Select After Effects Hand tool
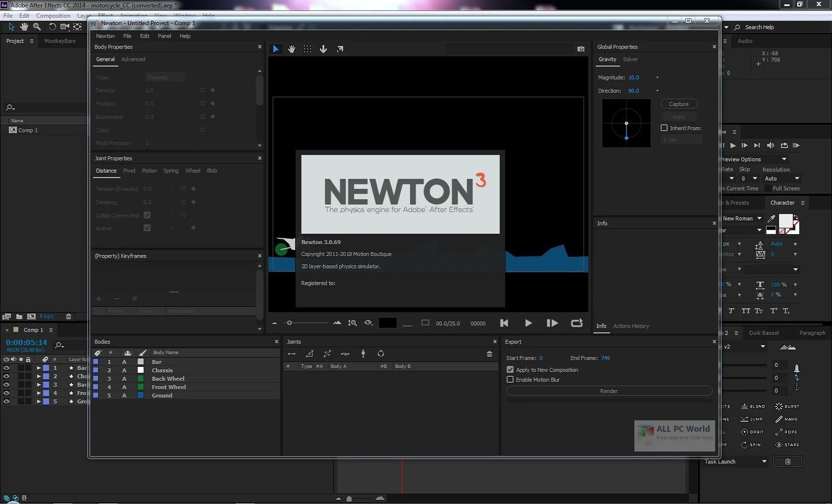832x504 pixels. point(24,27)
